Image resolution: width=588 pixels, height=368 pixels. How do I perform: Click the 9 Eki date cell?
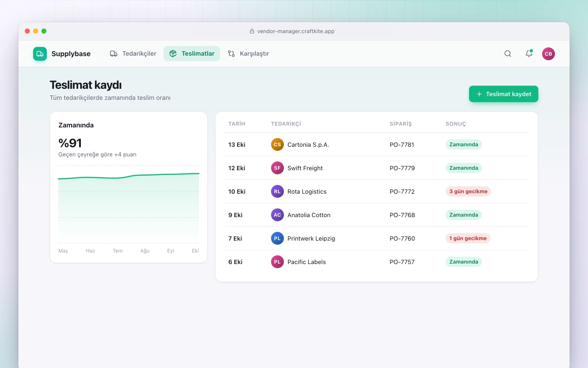point(235,215)
